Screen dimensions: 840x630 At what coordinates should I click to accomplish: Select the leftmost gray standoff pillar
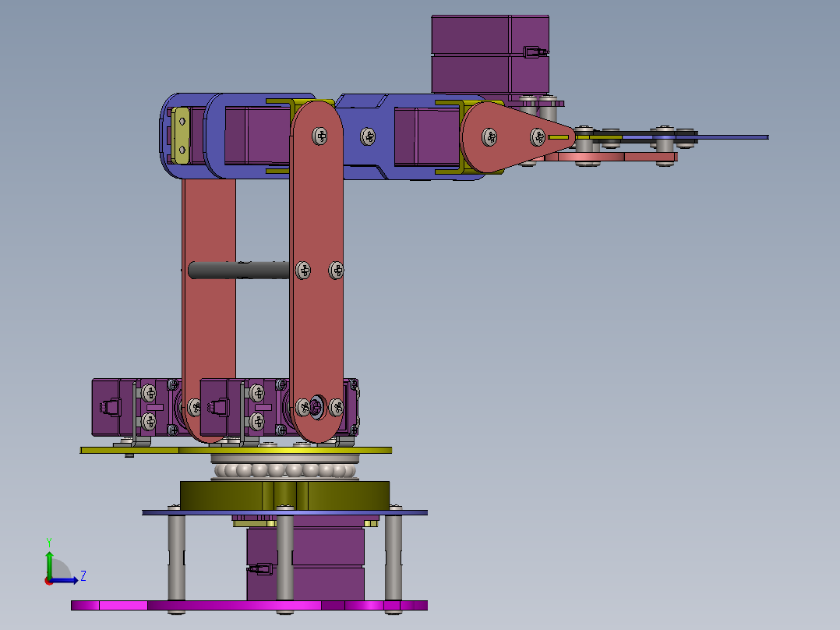[x=176, y=557]
